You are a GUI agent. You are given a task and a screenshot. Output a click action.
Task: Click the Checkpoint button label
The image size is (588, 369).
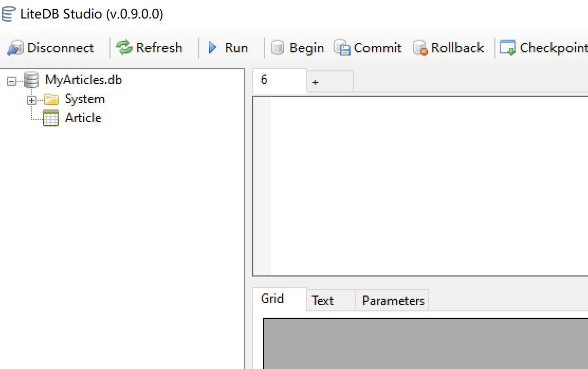tap(554, 48)
